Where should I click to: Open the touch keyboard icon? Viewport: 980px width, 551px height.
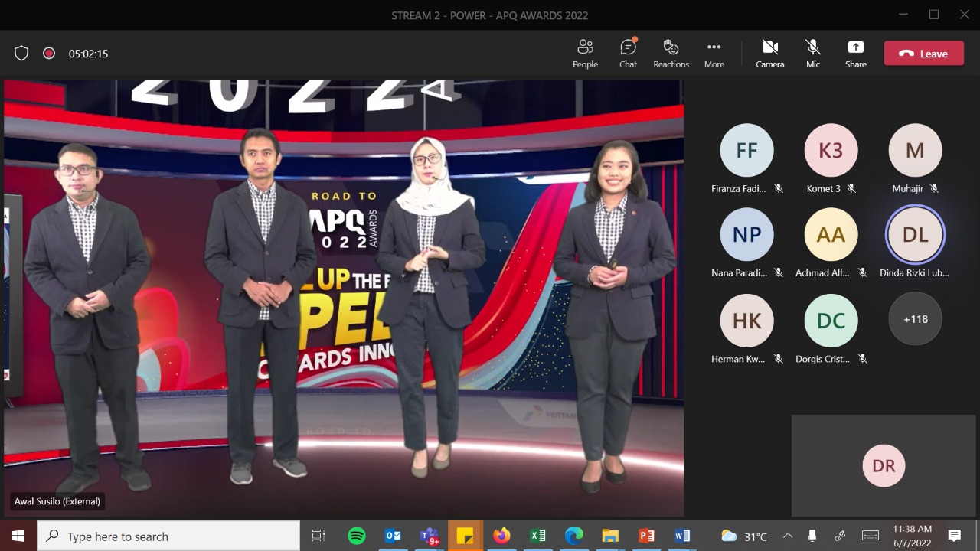point(871,536)
